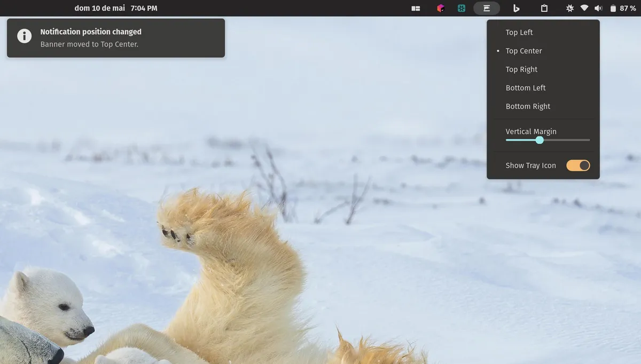Click the '87 %' battery percentage

click(x=628, y=8)
